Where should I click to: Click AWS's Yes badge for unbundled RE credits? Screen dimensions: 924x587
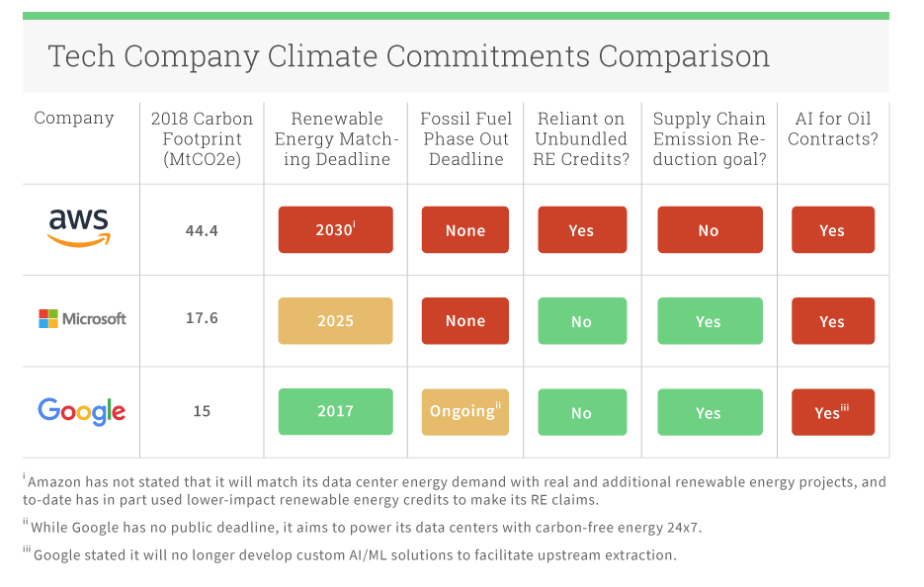point(581,230)
